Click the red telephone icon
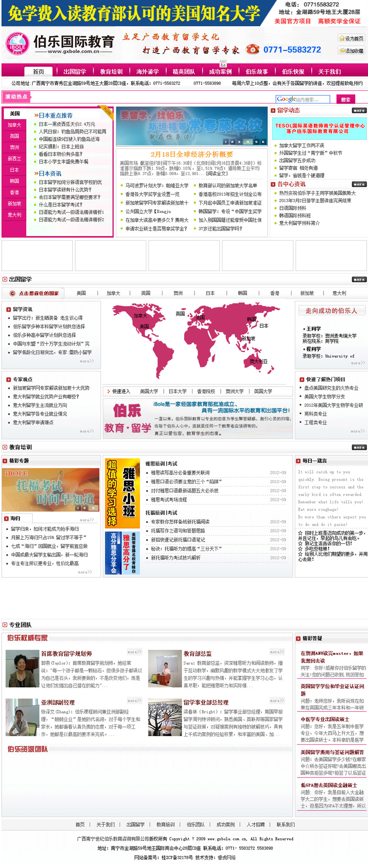 253,49
